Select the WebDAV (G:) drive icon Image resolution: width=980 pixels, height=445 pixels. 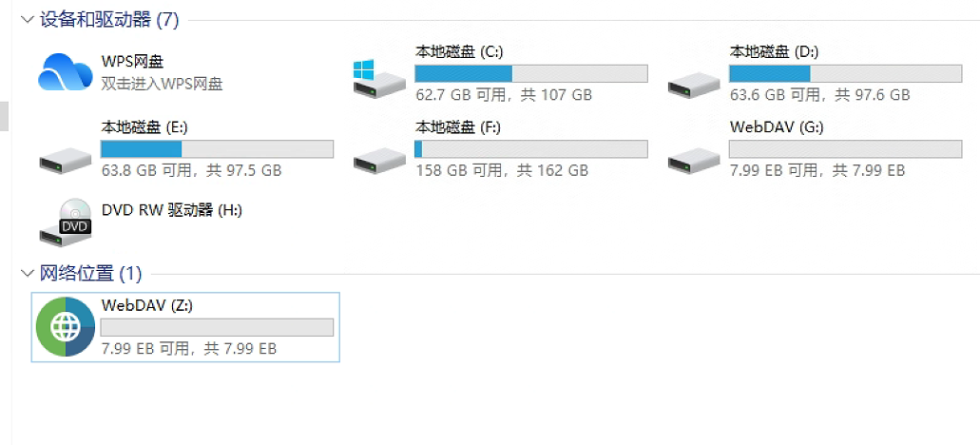coord(694,159)
